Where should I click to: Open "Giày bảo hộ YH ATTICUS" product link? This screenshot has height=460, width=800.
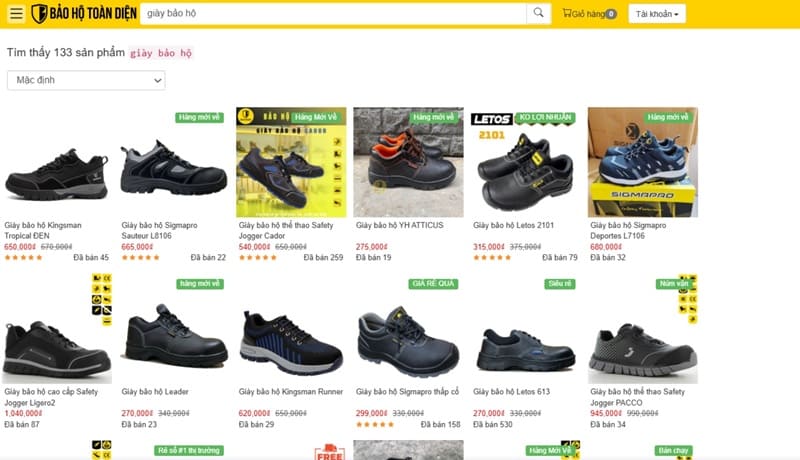[399, 225]
